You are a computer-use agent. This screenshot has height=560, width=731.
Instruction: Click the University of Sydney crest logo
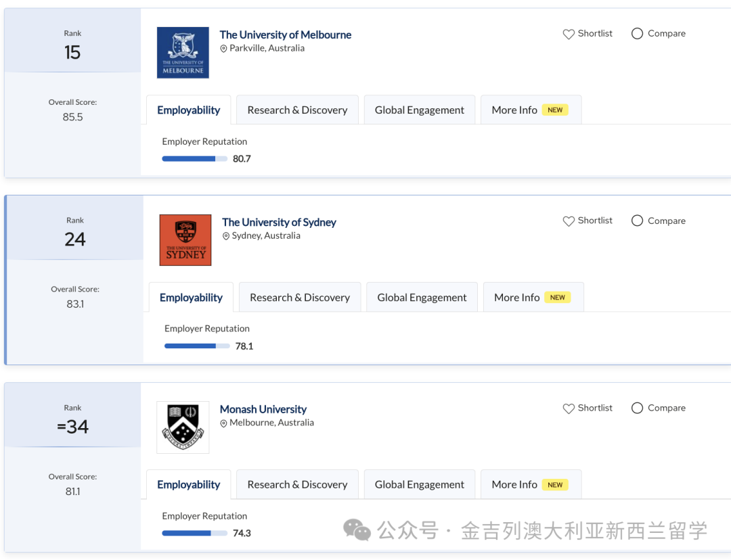point(185,240)
